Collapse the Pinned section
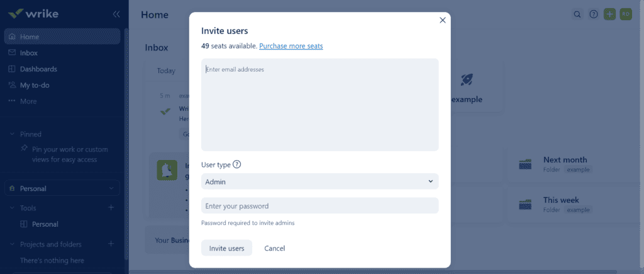This screenshot has height=274, width=644. pos(11,134)
